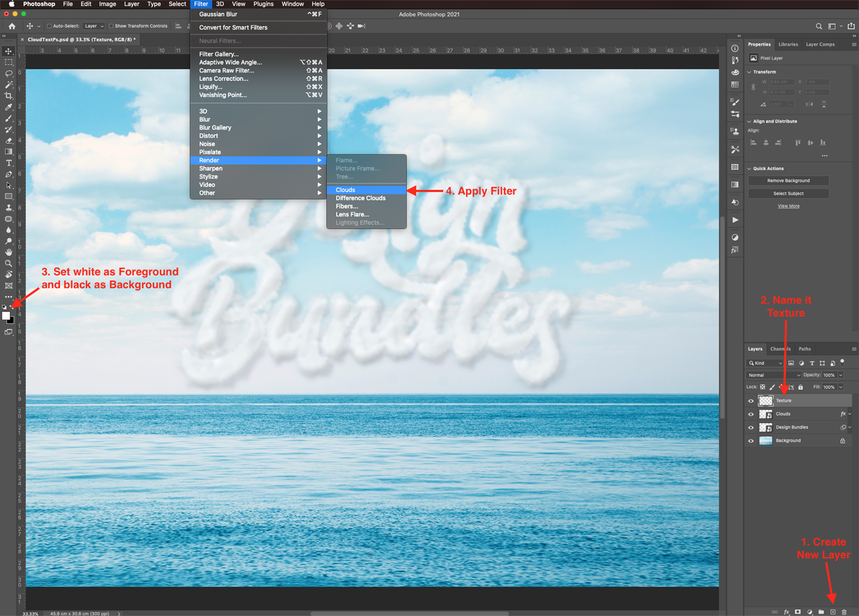Select the Path Selection arrow tool
Image resolution: width=859 pixels, height=616 pixels.
click(x=9, y=185)
